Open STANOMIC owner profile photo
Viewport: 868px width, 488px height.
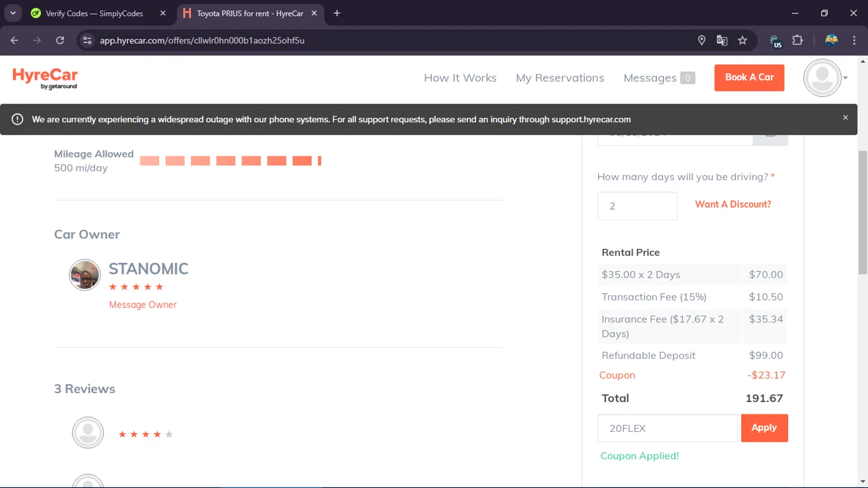84,274
